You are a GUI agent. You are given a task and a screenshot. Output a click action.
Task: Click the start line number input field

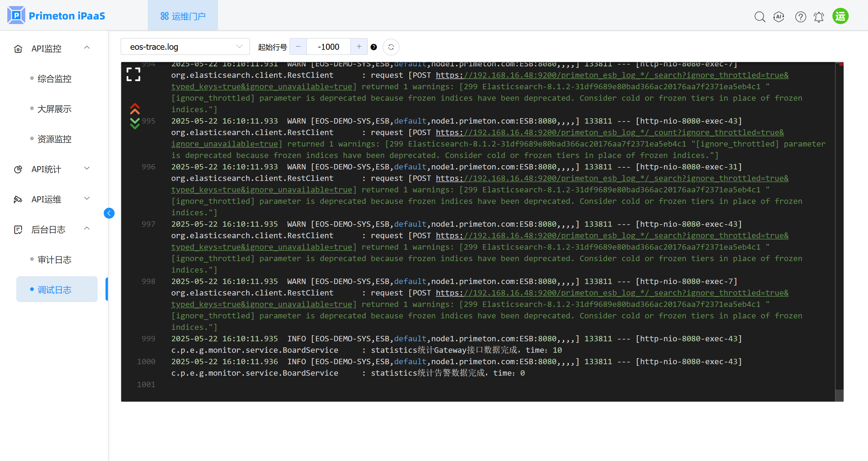(x=328, y=47)
